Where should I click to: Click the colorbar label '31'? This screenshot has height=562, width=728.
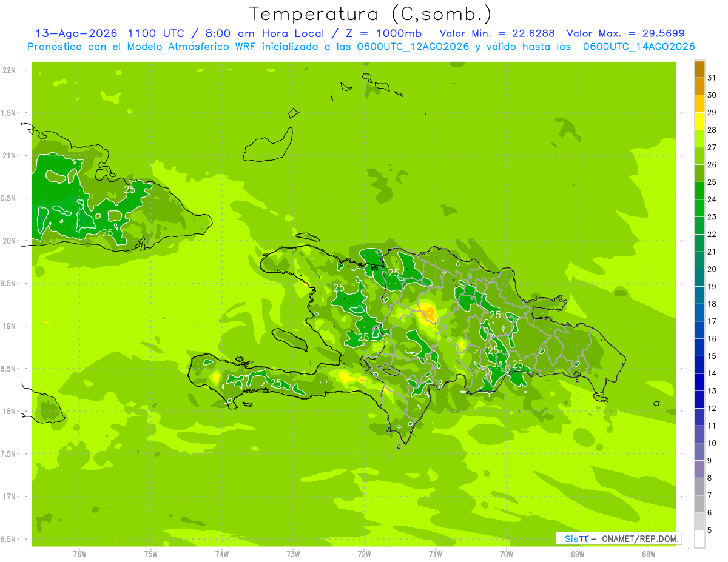click(712, 78)
